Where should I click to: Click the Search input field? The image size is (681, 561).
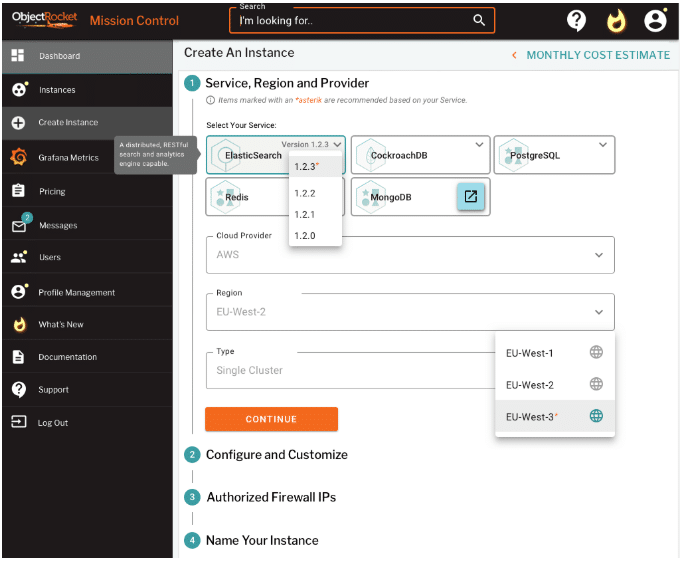[362, 20]
